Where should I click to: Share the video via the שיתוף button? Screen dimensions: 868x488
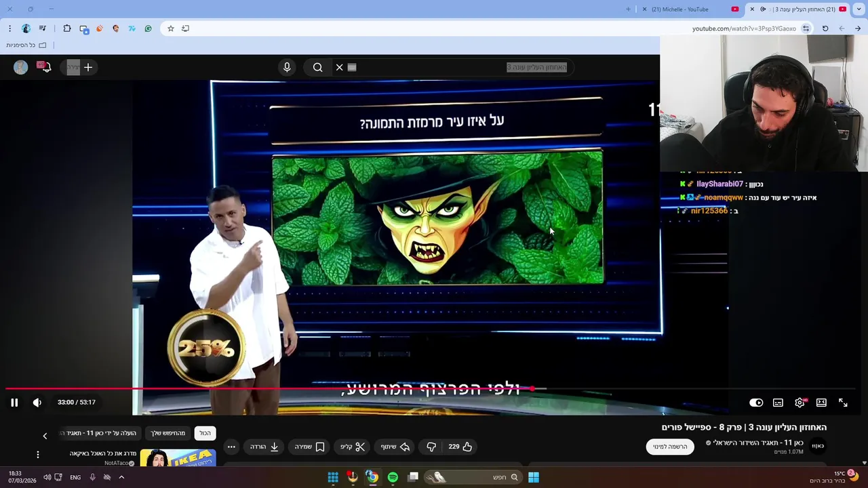click(395, 447)
